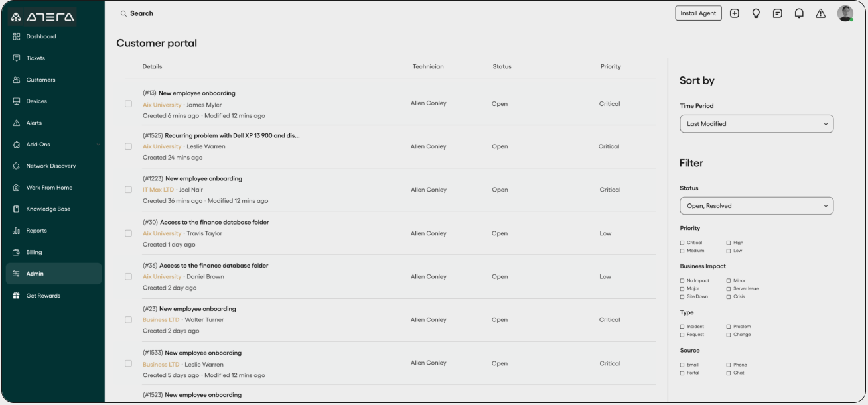Open the Knowledge Base menu item
This screenshot has height=405, width=868.
(x=48, y=209)
